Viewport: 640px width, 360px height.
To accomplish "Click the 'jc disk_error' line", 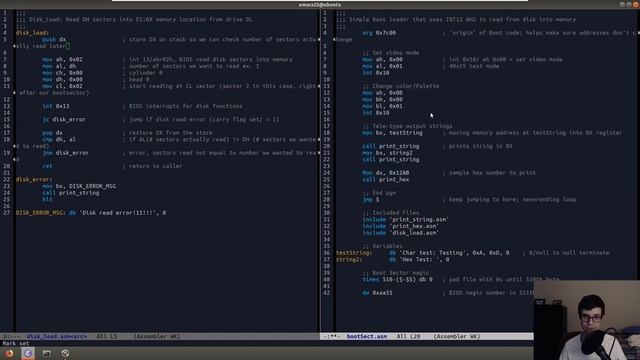I will [x=64, y=120].
